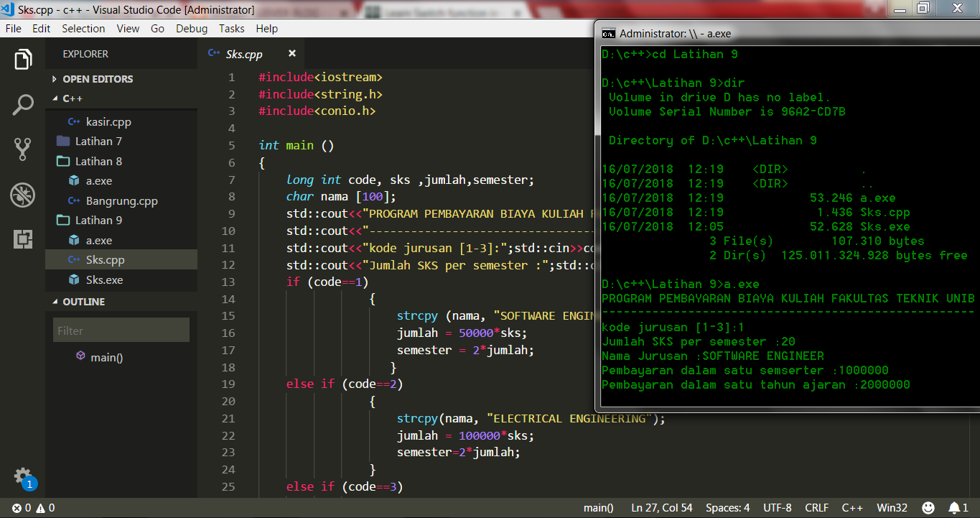Screen dimensions: 980x518
Task: Open the View menu
Action: (x=128, y=29)
